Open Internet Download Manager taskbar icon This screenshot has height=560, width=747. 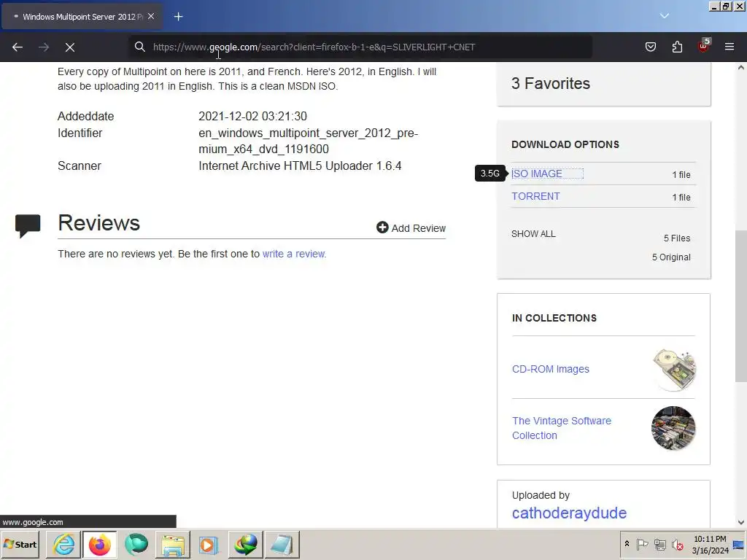pyautogui.click(x=245, y=544)
